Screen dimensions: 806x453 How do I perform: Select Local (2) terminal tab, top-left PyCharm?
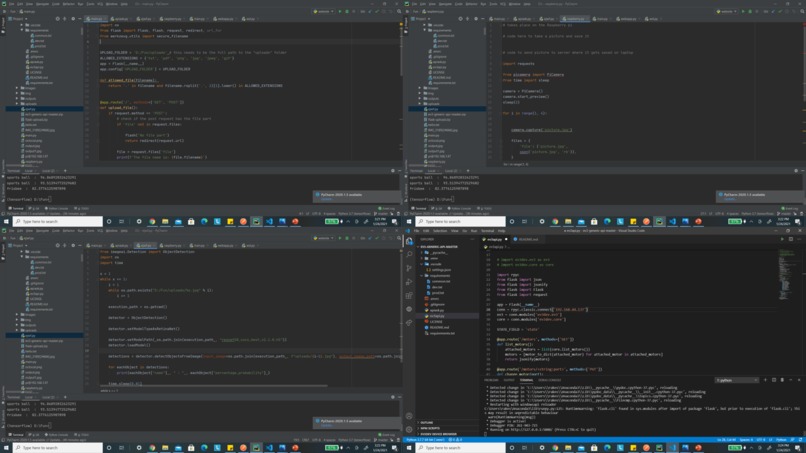point(49,171)
